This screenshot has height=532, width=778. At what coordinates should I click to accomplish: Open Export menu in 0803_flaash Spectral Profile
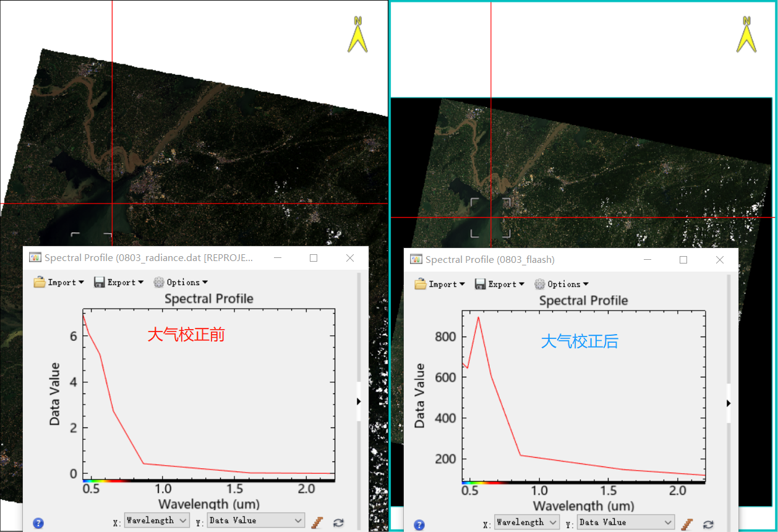click(500, 284)
